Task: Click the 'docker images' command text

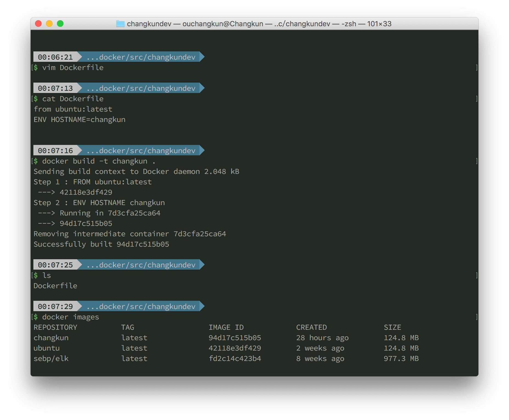Action: click(71, 317)
